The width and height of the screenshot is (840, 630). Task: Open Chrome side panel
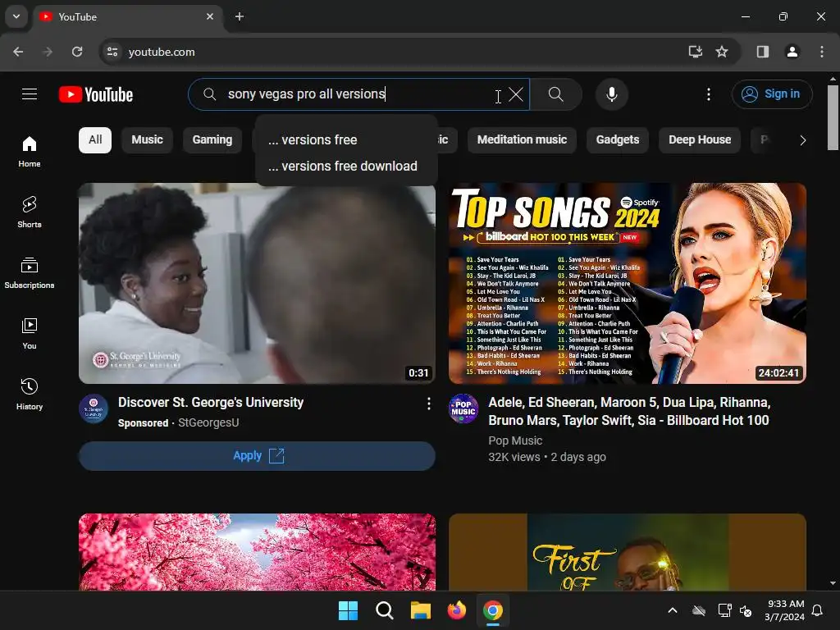coord(763,52)
